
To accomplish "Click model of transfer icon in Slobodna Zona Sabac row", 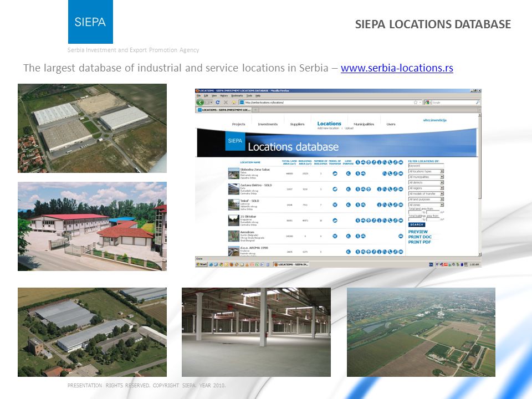I will tap(335, 173).
